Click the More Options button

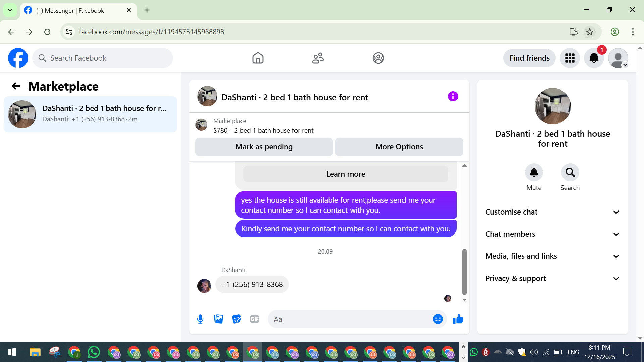399,147
